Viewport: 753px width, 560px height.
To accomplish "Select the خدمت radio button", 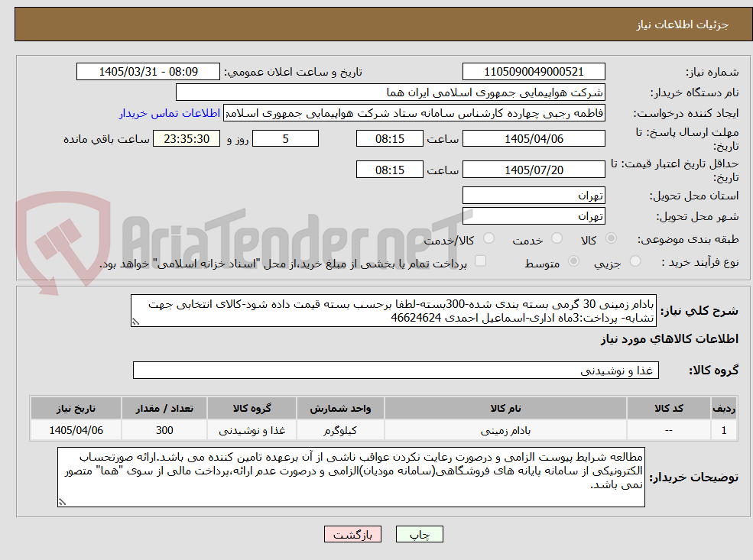I will [x=557, y=238].
